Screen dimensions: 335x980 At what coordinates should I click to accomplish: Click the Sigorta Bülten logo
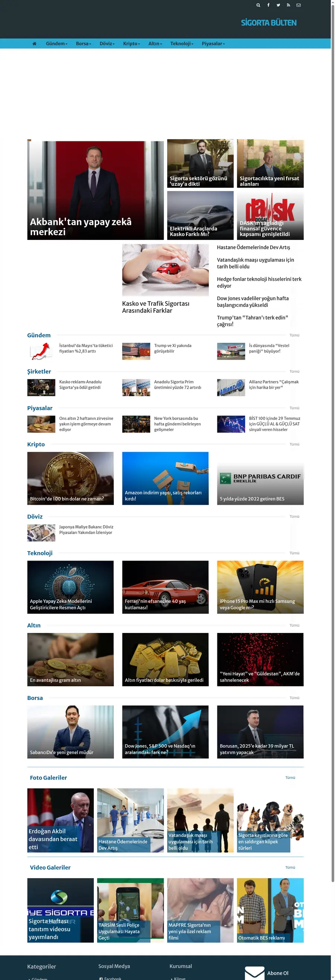[268, 23]
